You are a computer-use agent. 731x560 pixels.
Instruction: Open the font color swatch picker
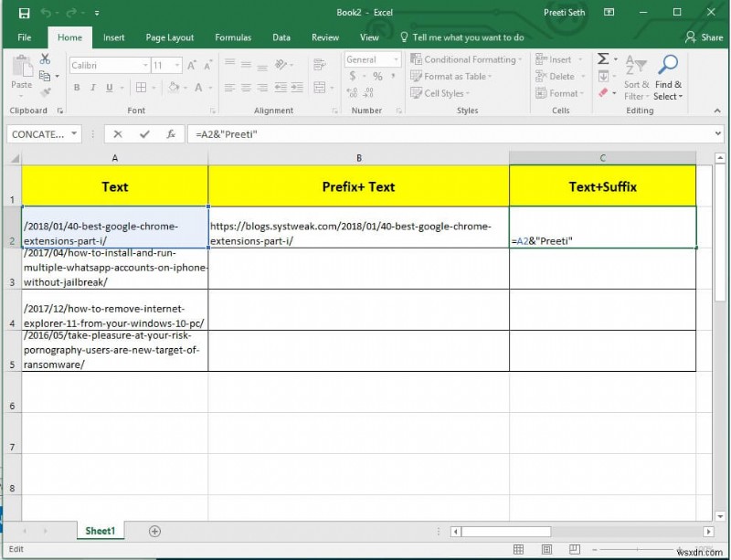198,88
